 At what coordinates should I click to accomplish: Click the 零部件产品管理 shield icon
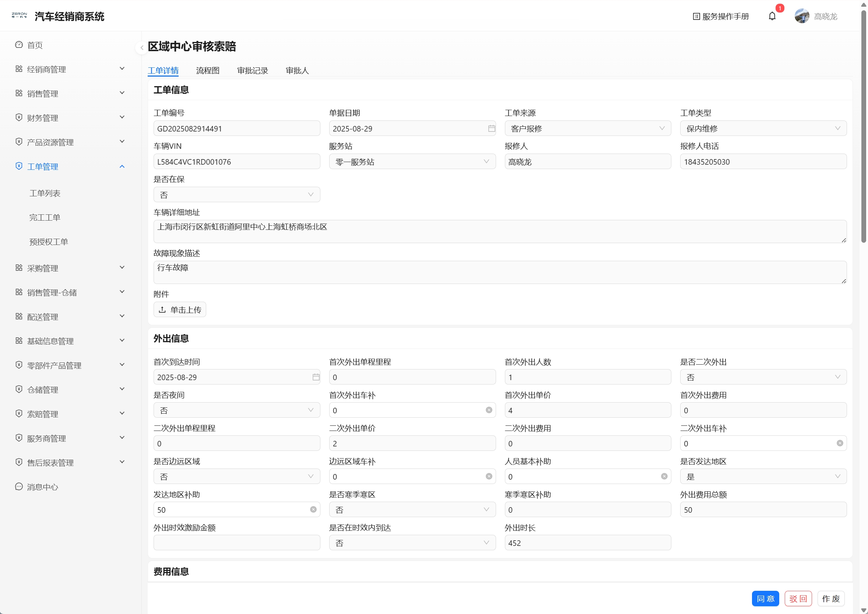[19, 365]
